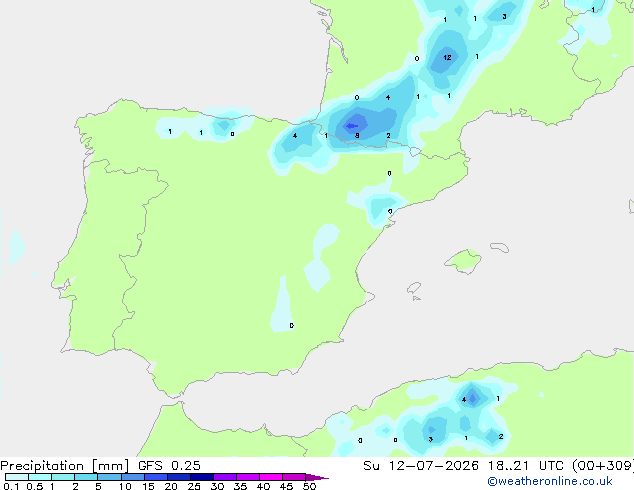
Task: Click Mallorca island on the map
Action: click(464, 261)
